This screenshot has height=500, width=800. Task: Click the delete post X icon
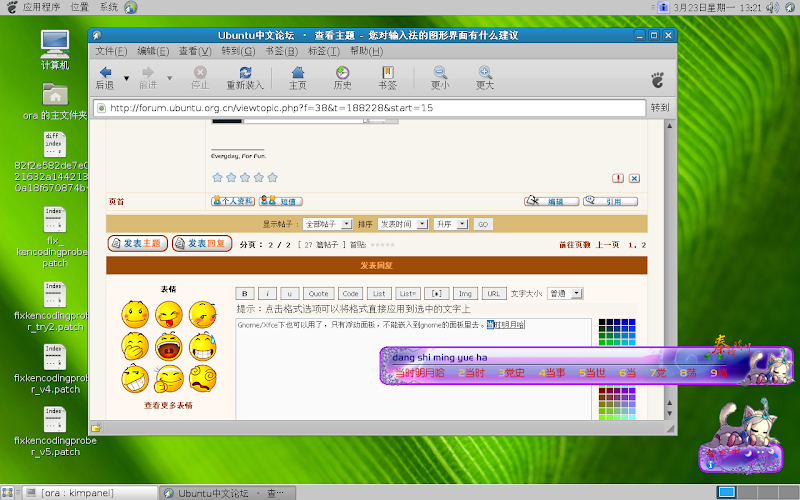tap(634, 178)
